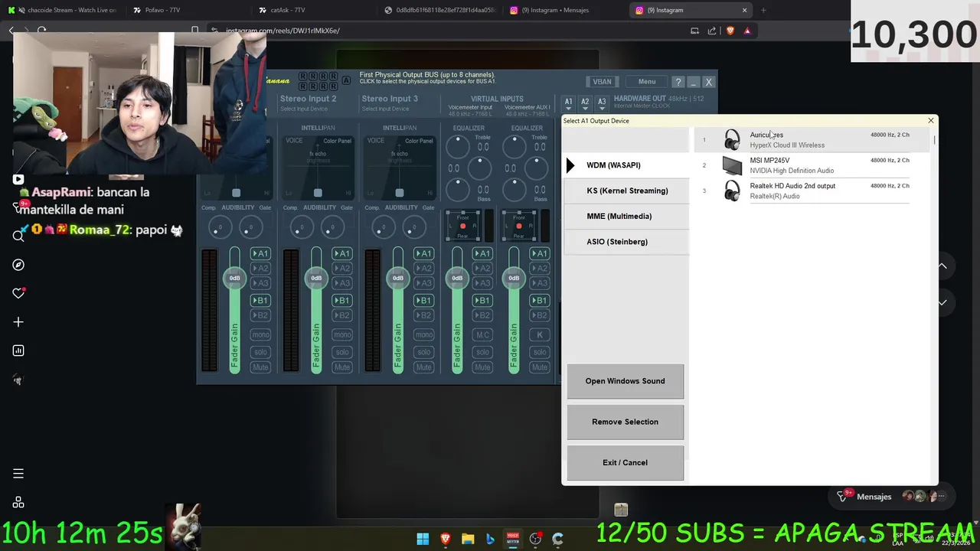Select Auriculares HyperX Cloud III Wireless device
This screenshot has height=551, width=980.
(x=812, y=139)
